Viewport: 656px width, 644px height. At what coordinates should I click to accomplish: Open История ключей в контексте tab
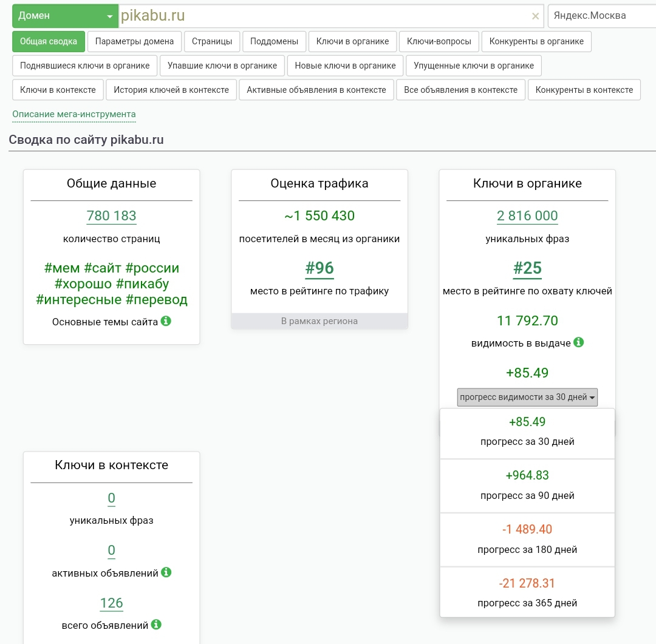point(171,90)
